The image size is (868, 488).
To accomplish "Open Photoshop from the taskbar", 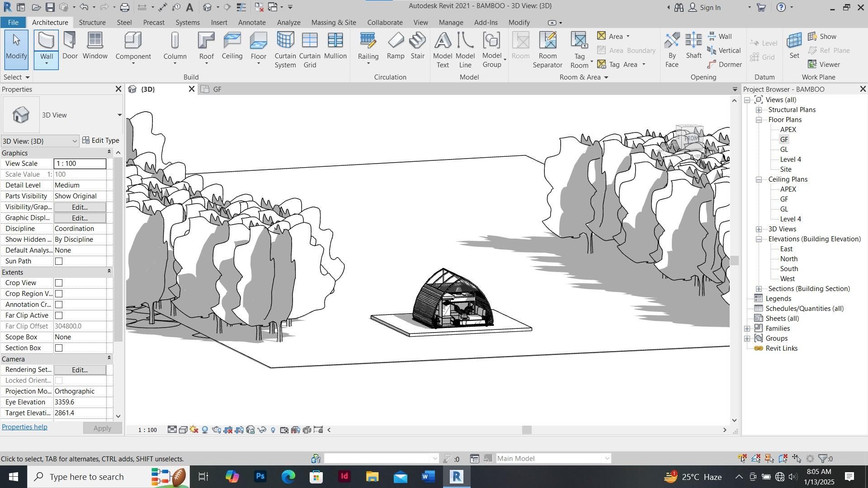I will coord(260,477).
